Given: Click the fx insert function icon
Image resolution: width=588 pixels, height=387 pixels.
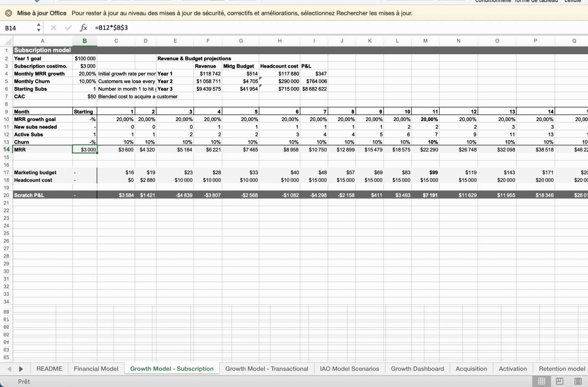Looking at the screenshot, I should click(x=84, y=28).
